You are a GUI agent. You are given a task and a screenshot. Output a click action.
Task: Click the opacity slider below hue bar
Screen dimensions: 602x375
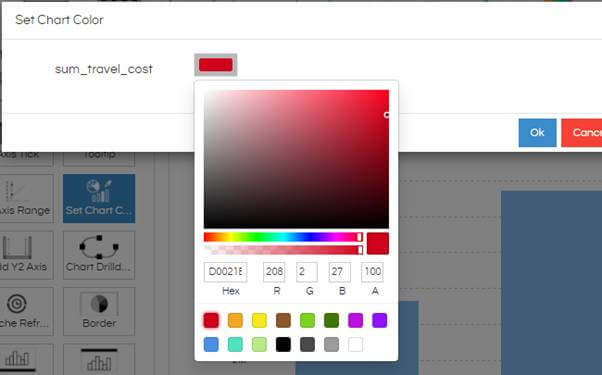tap(283, 250)
